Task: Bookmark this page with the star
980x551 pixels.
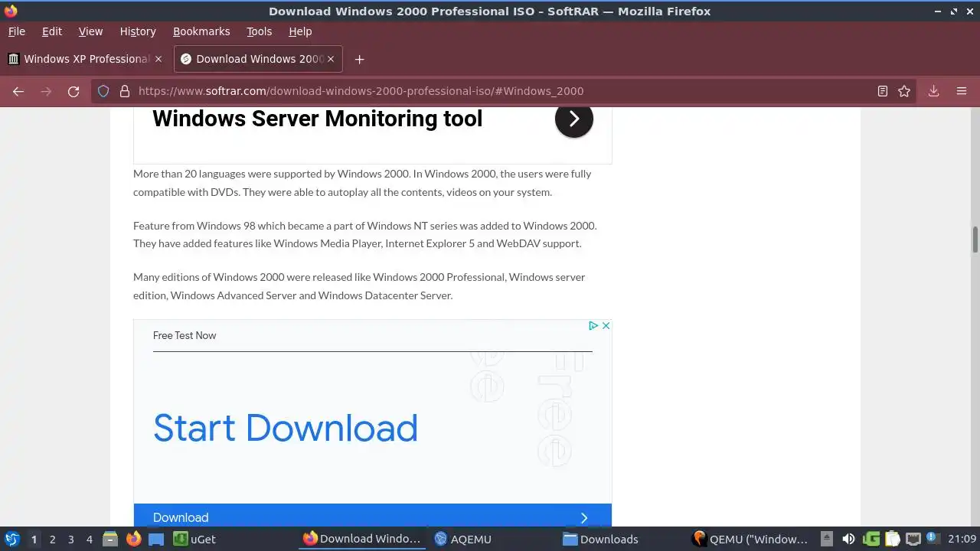Action: point(904,91)
